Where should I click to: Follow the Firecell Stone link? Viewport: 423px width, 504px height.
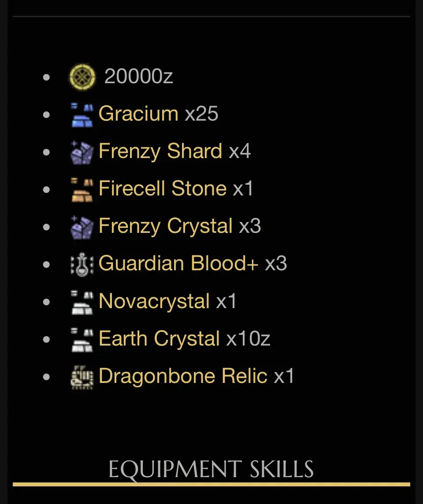click(163, 188)
